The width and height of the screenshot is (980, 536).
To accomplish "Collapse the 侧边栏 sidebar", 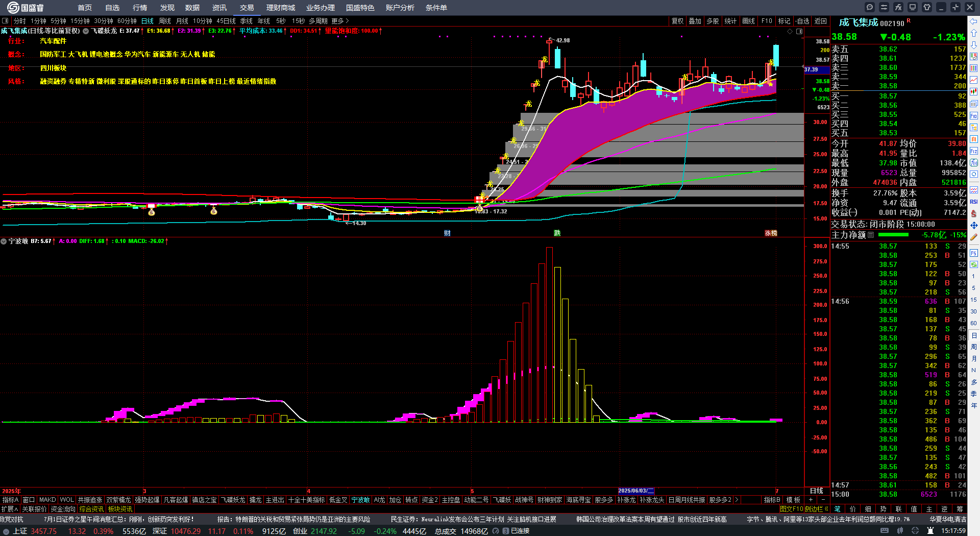I will pos(816,509).
